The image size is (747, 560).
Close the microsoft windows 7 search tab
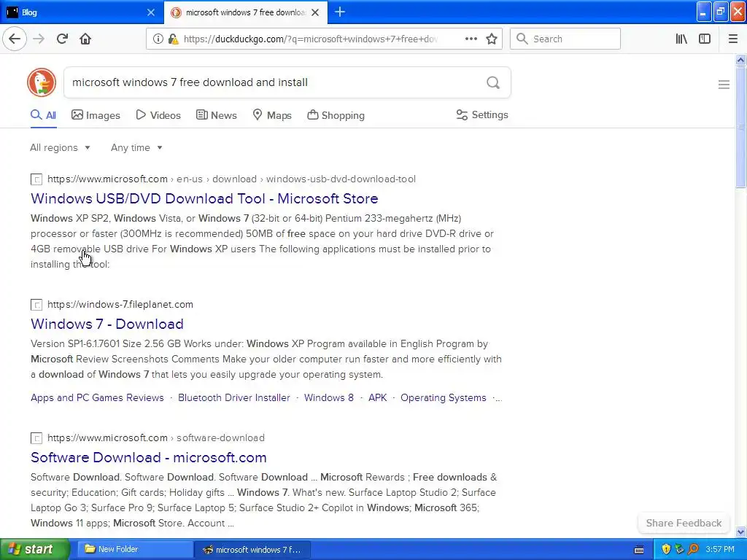tap(315, 12)
